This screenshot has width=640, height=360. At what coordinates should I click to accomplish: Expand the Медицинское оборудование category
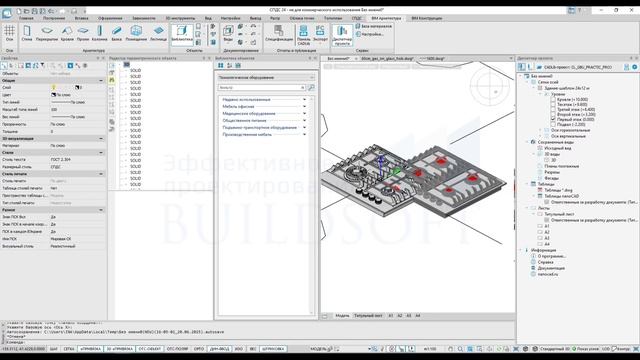304,113
